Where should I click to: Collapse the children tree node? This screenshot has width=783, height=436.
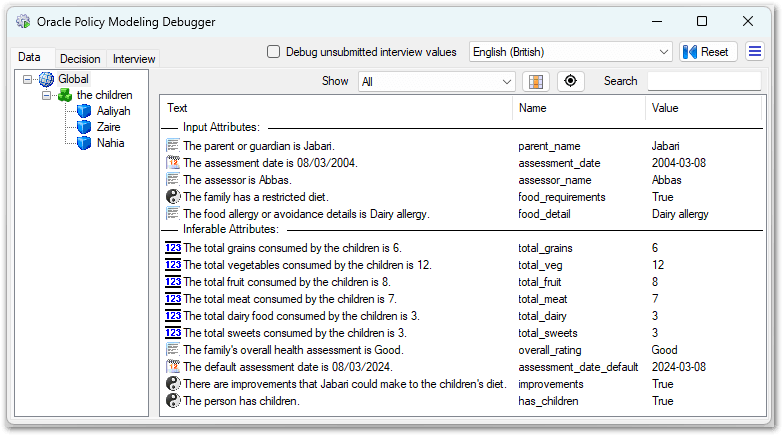click(x=46, y=95)
